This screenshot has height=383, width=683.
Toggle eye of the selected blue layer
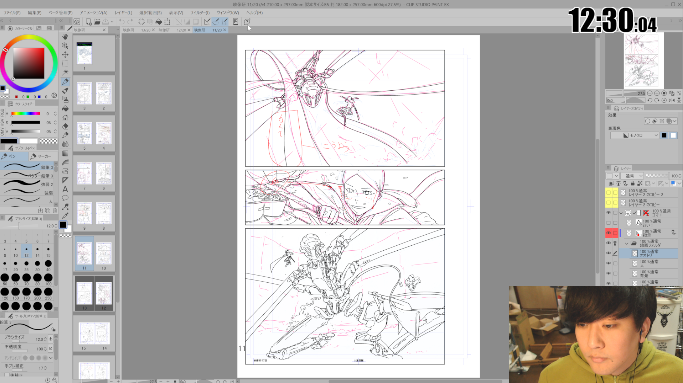609,253
